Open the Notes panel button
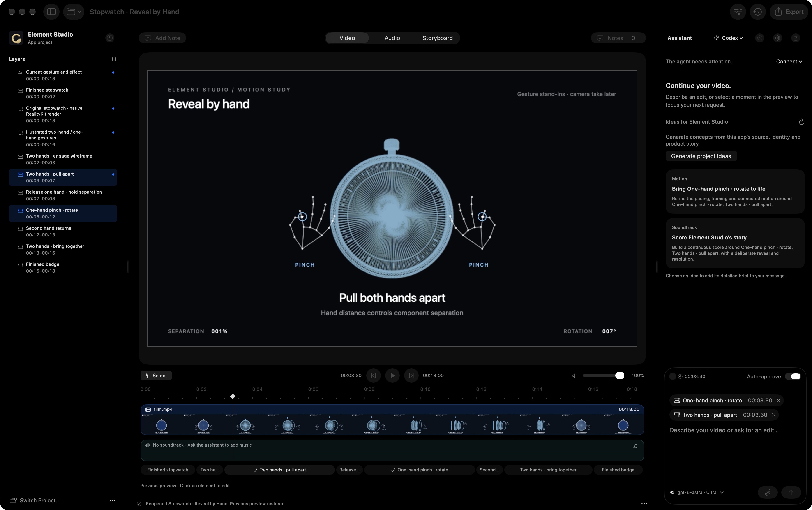The image size is (812, 510). pyautogui.click(x=618, y=38)
